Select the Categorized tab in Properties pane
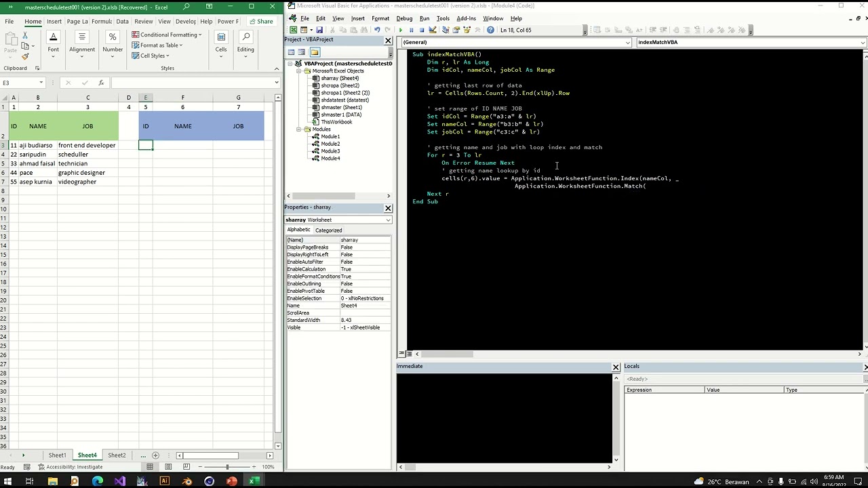The image size is (868, 488). [x=328, y=230]
